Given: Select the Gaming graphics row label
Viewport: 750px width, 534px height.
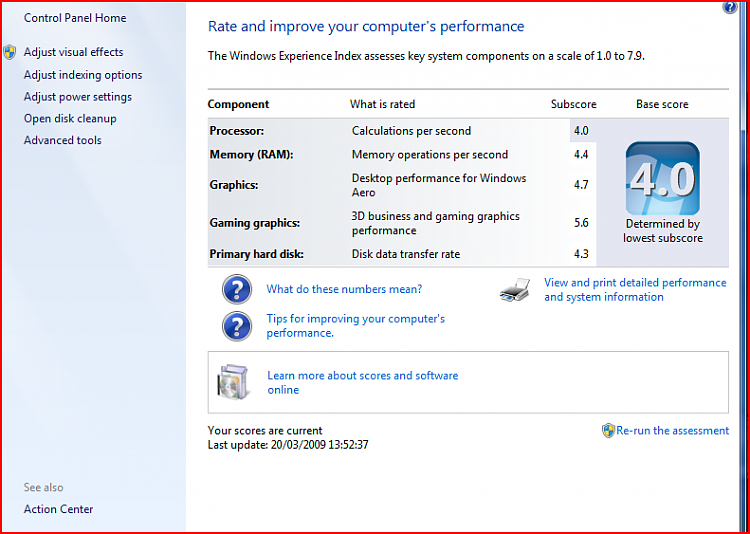Looking at the screenshot, I should tap(254, 223).
